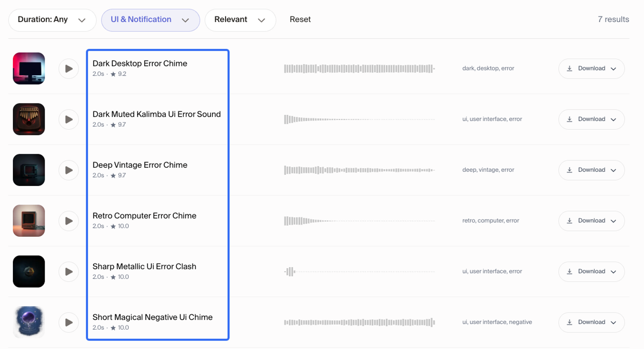Expand download options chevron for Retro Computer Error Chime
This screenshot has width=644, height=349.
pos(613,221)
